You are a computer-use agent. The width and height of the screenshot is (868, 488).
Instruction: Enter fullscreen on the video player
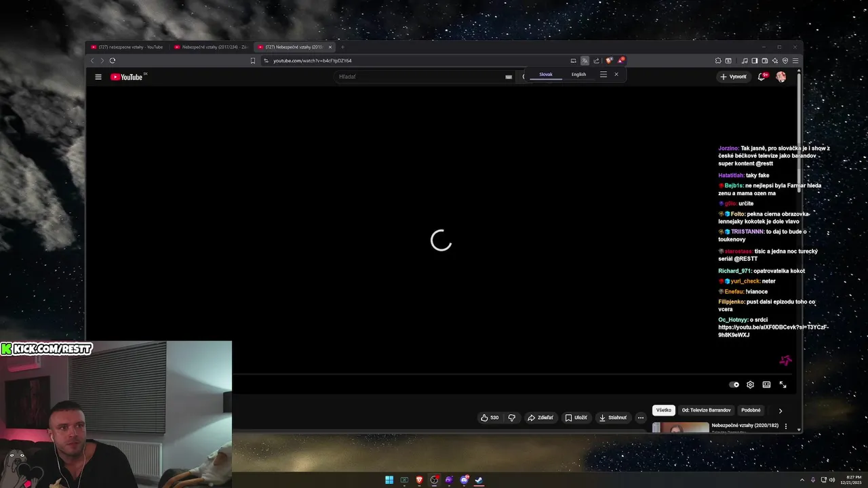point(783,384)
